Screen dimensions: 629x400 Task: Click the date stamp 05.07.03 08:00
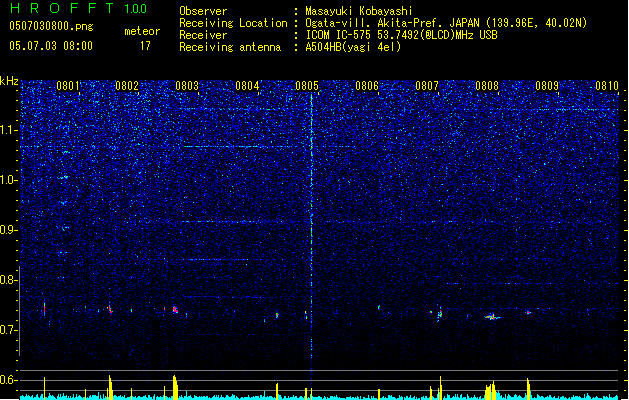click(x=51, y=46)
